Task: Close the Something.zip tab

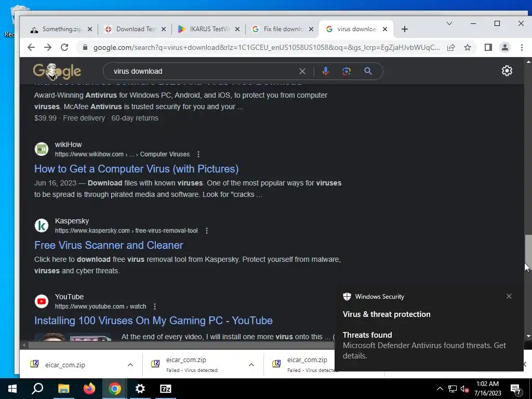Action: click(89, 29)
